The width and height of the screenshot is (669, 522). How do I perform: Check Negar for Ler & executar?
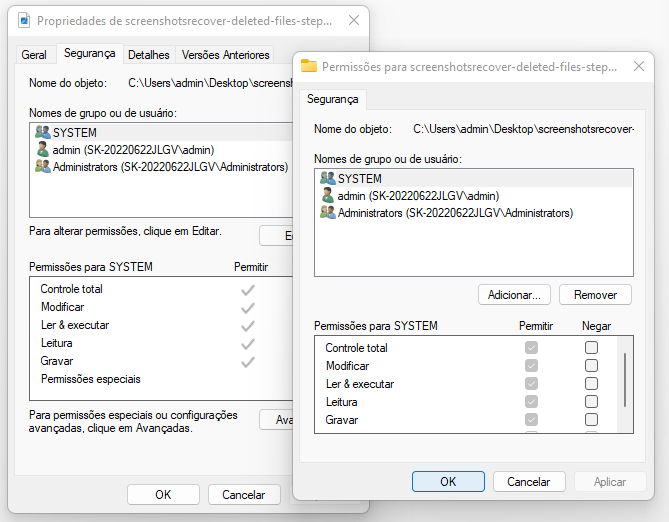click(x=592, y=384)
